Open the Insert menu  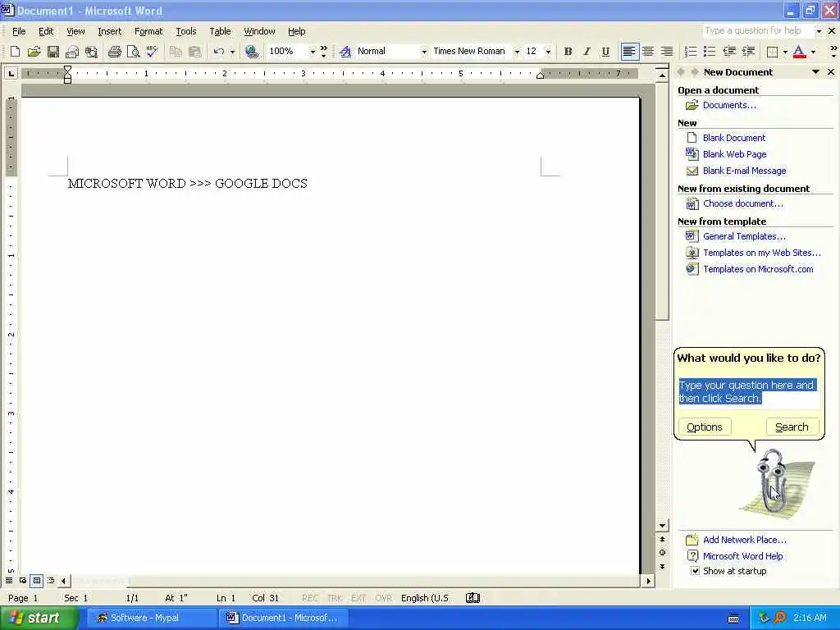pyautogui.click(x=109, y=31)
